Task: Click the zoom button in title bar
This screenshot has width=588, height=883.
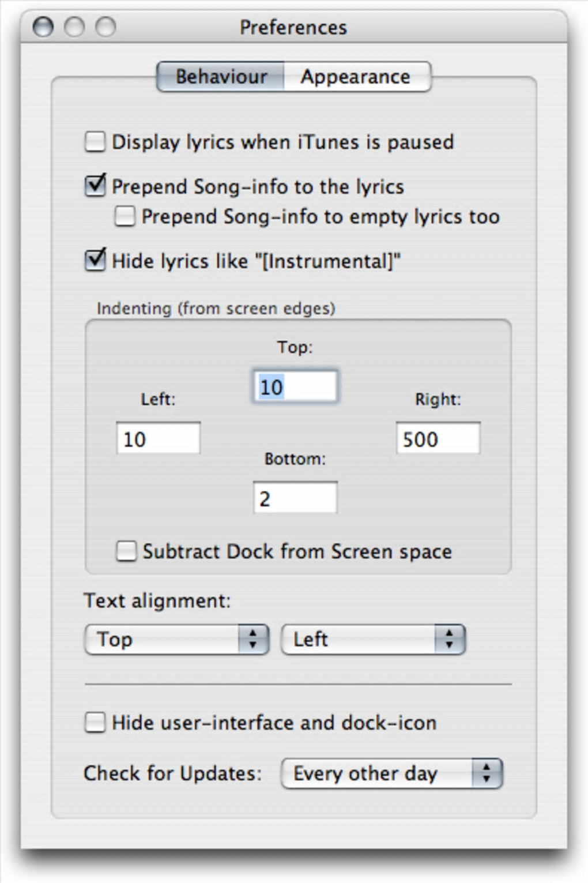Action: coord(105,27)
